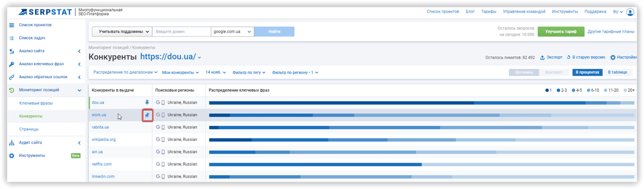The width and height of the screenshot is (644, 189).
Task: Expand the Анализ обратных ссылок section
Action: pyautogui.click(x=79, y=77)
